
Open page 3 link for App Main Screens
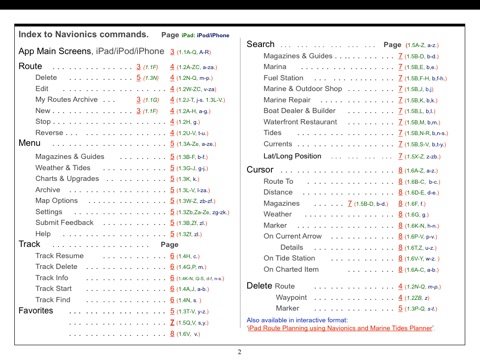[172, 52]
